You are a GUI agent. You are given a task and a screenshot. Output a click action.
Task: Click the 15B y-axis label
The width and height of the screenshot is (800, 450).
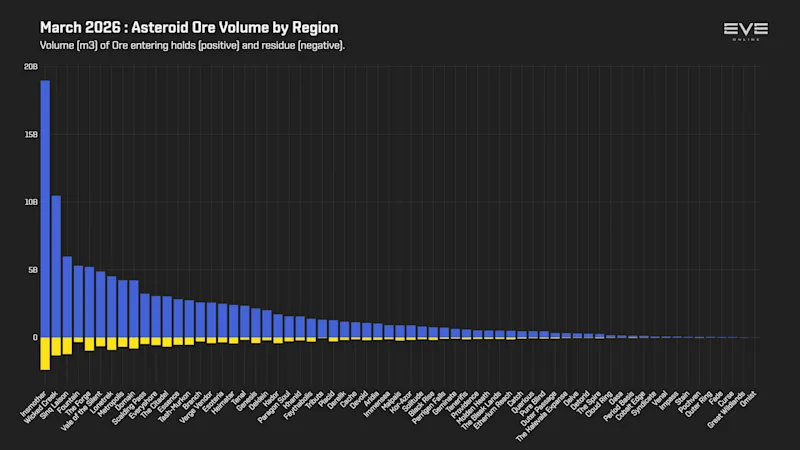(31, 135)
